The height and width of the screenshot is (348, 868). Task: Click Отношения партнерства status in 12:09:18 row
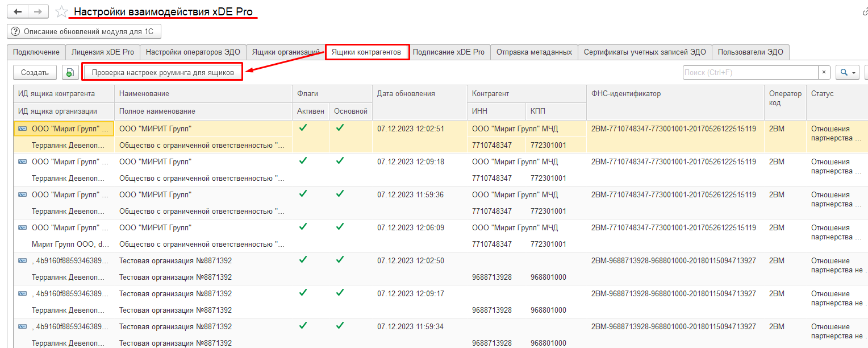tap(837, 167)
